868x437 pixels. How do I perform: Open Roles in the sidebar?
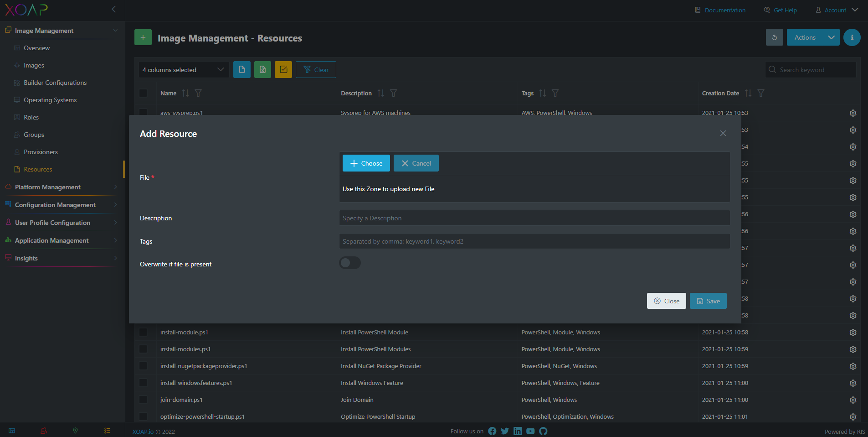[x=31, y=117]
